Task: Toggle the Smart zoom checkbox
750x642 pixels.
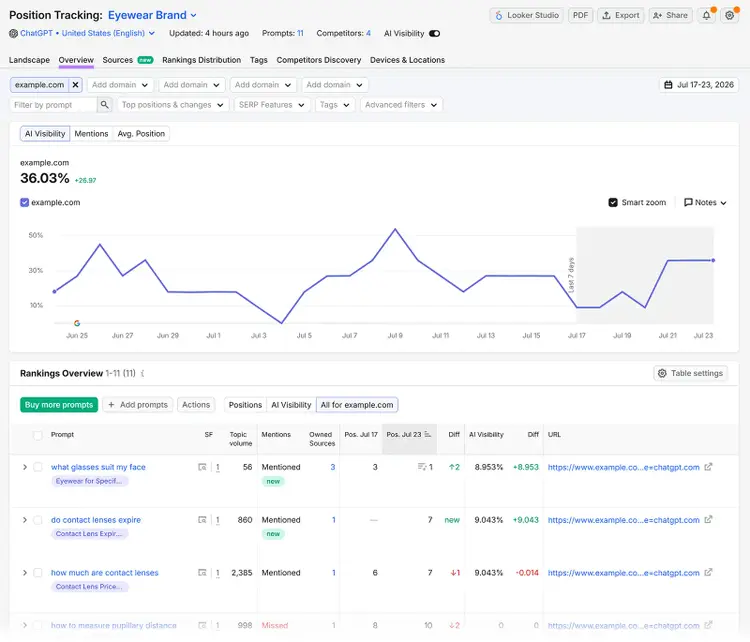Action: [x=613, y=202]
